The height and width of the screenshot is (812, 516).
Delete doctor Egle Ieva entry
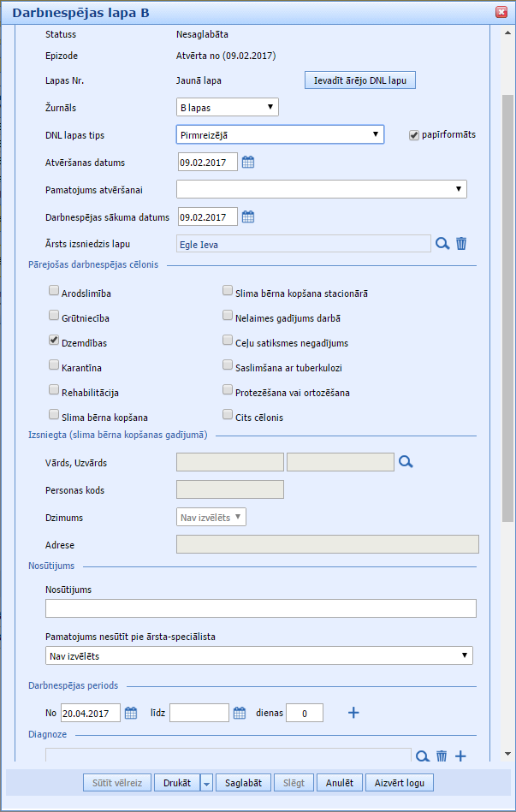[461, 244]
